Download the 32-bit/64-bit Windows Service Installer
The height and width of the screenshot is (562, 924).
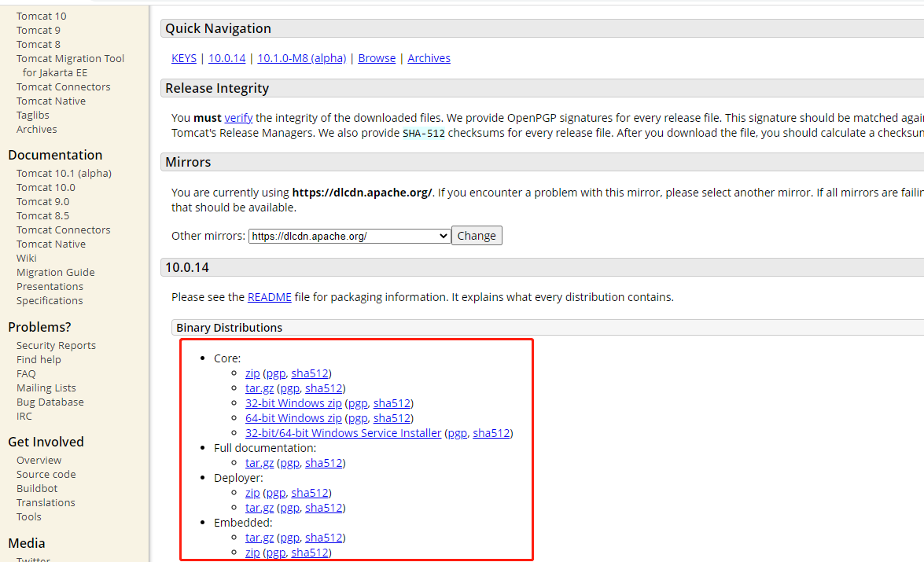click(343, 433)
